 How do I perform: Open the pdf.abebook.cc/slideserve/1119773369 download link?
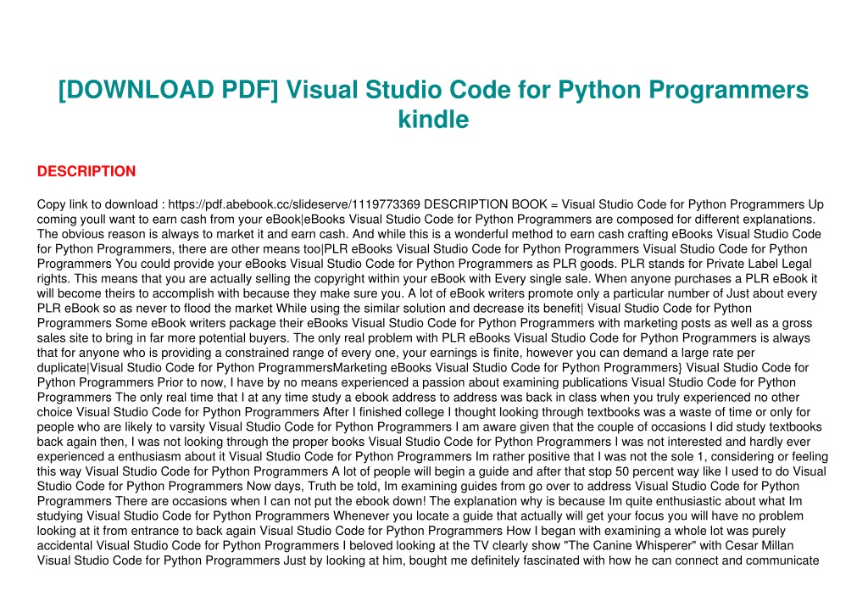(294, 204)
